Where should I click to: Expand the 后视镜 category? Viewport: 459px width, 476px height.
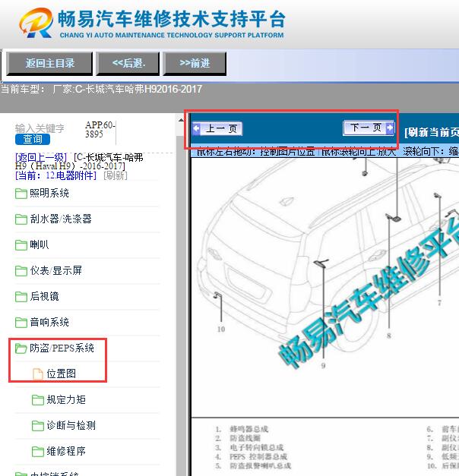[44, 297]
